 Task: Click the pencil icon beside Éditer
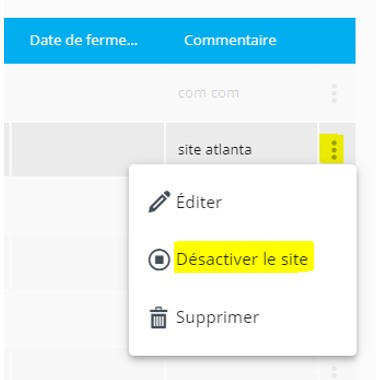(159, 202)
